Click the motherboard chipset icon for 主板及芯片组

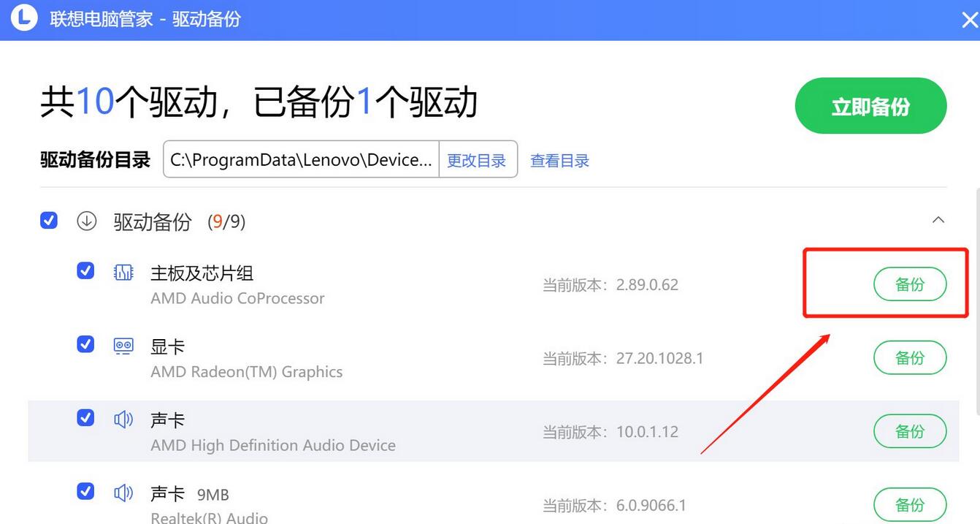tap(123, 272)
